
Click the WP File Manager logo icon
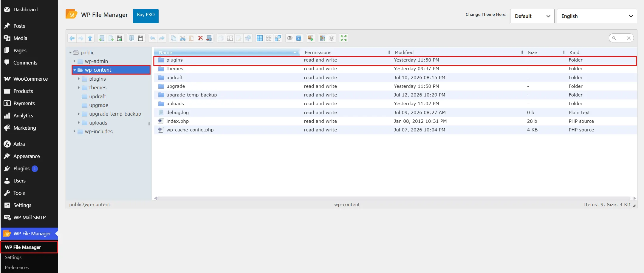[72, 14]
